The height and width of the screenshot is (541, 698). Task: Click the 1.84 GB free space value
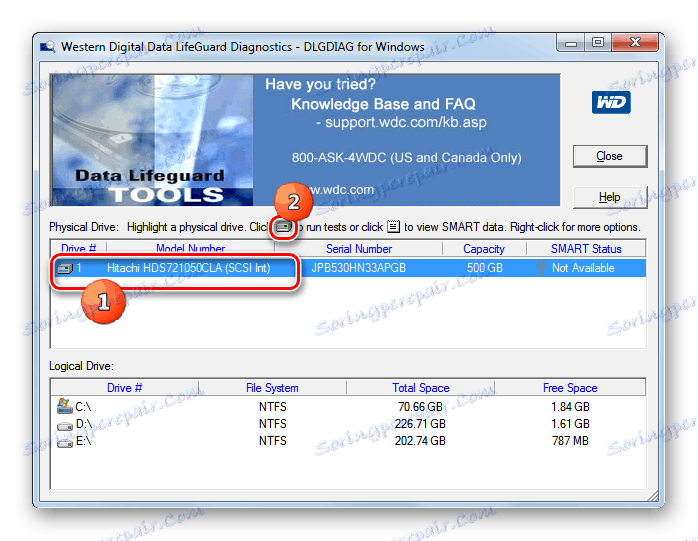coord(570,407)
